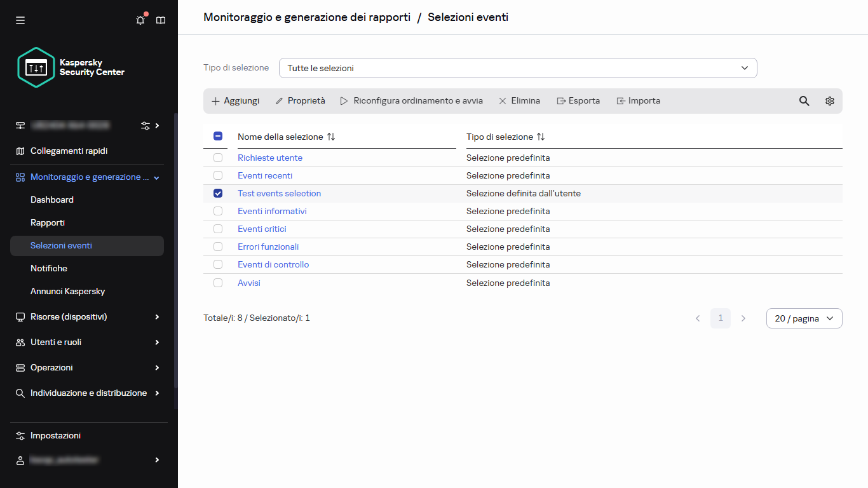Open the Tutte le selezioni dropdown
Image resolution: width=868 pixels, height=488 pixels.
tap(517, 68)
